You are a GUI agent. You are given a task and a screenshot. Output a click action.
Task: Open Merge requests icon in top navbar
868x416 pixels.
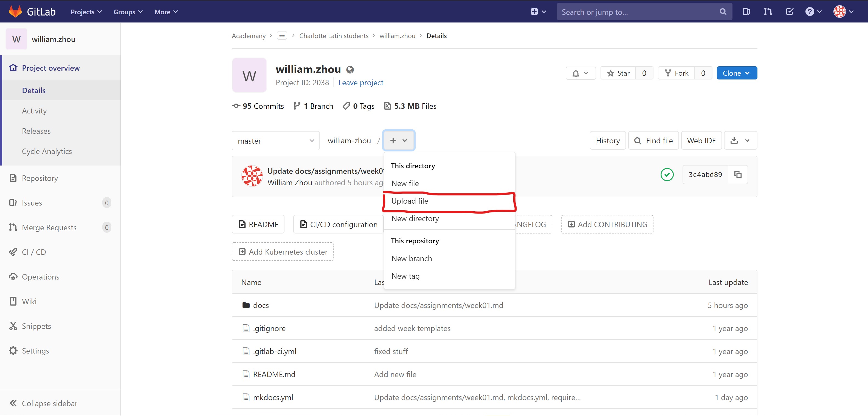[768, 12]
